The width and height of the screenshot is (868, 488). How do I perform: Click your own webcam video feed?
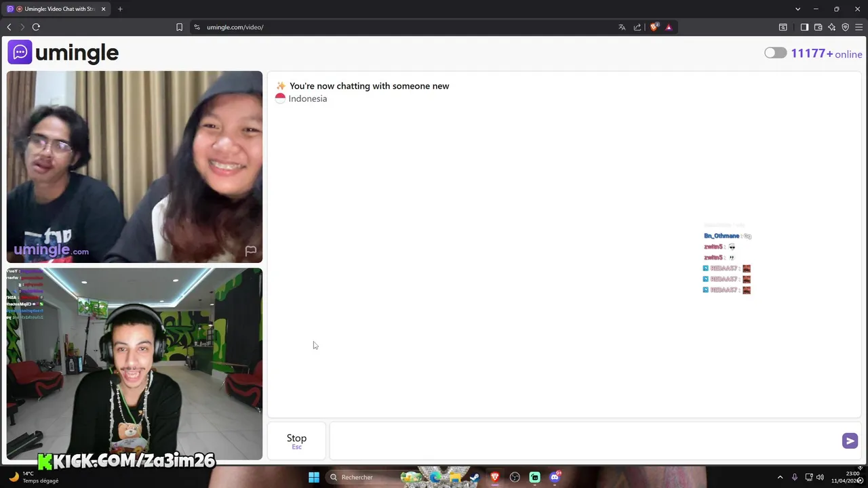(134, 364)
